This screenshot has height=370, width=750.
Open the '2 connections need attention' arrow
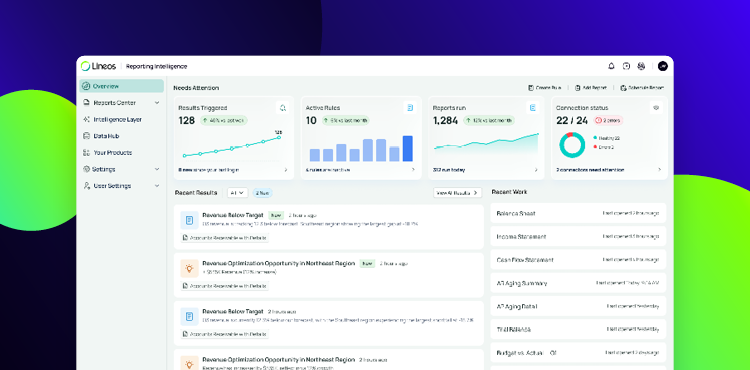point(659,170)
